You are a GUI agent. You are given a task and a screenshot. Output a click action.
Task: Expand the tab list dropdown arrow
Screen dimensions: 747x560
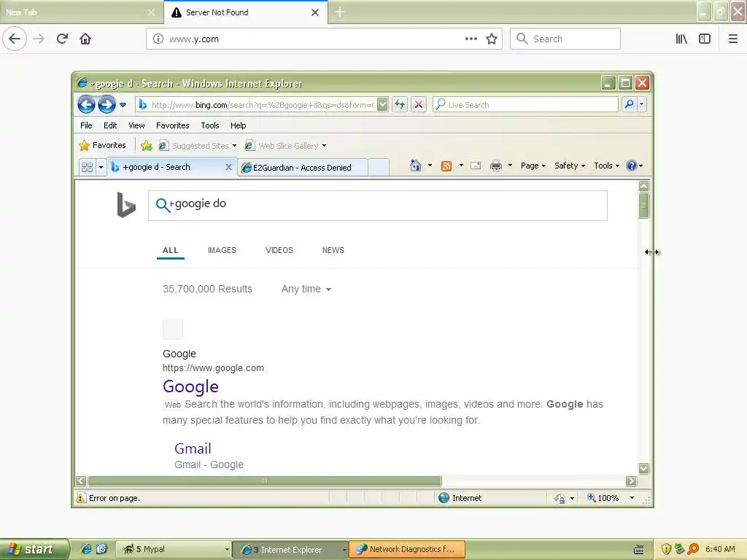(x=101, y=167)
